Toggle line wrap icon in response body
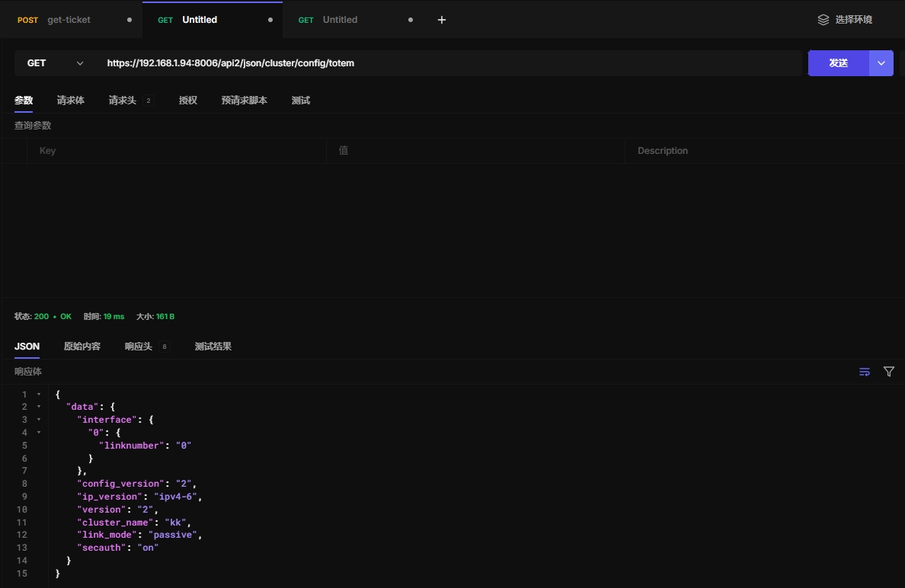The image size is (905, 588). (865, 372)
